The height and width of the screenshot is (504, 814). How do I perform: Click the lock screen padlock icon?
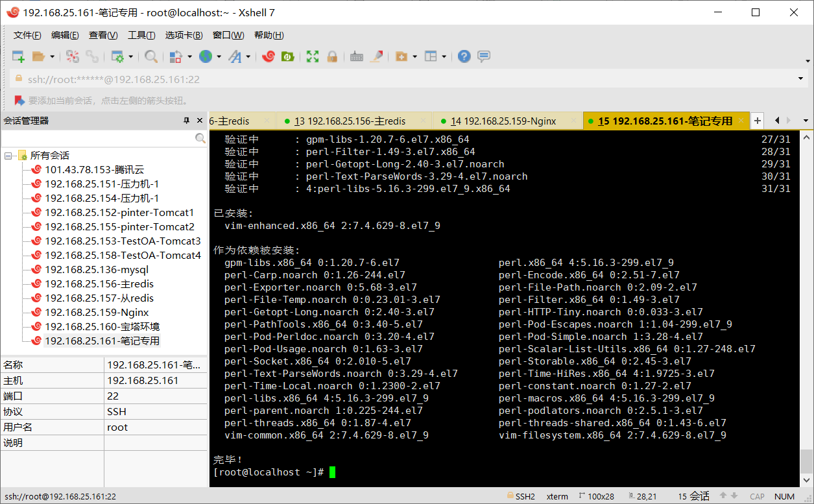point(331,56)
